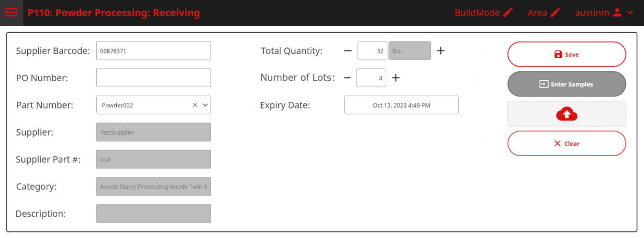
Task: Click the cloud upload icon
Action: click(x=566, y=114)
